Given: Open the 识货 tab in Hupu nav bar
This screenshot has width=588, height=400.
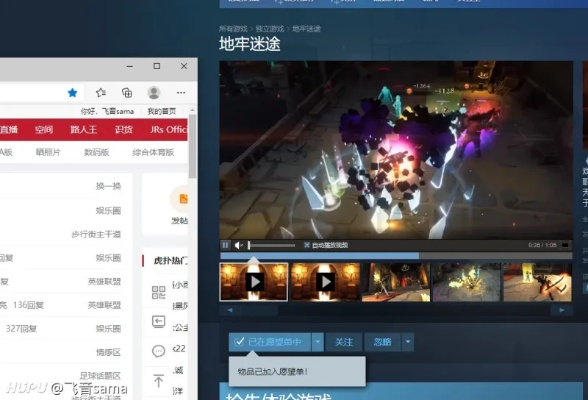Looking at the screenshot, I should [123, 130].
